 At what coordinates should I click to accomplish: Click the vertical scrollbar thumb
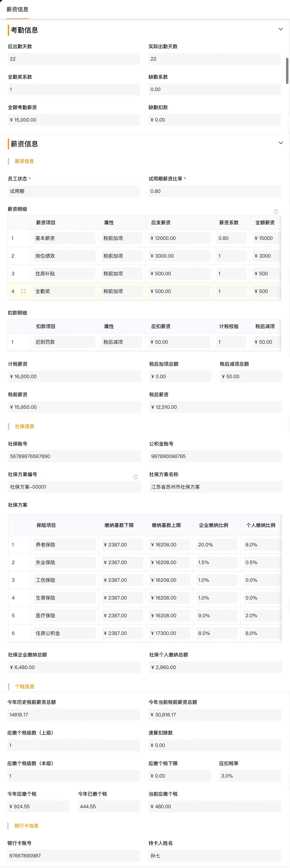coord(287,71)
